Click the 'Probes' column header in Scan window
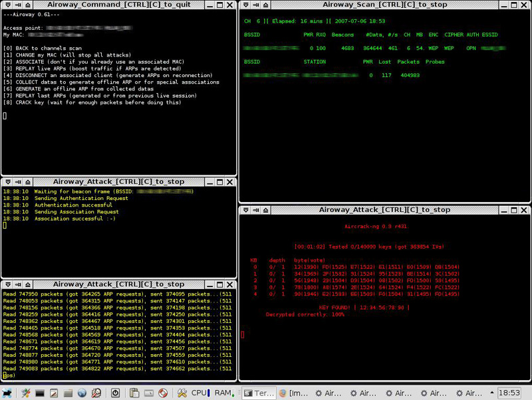This screenshot has width=532, height=400. point(435,62)
